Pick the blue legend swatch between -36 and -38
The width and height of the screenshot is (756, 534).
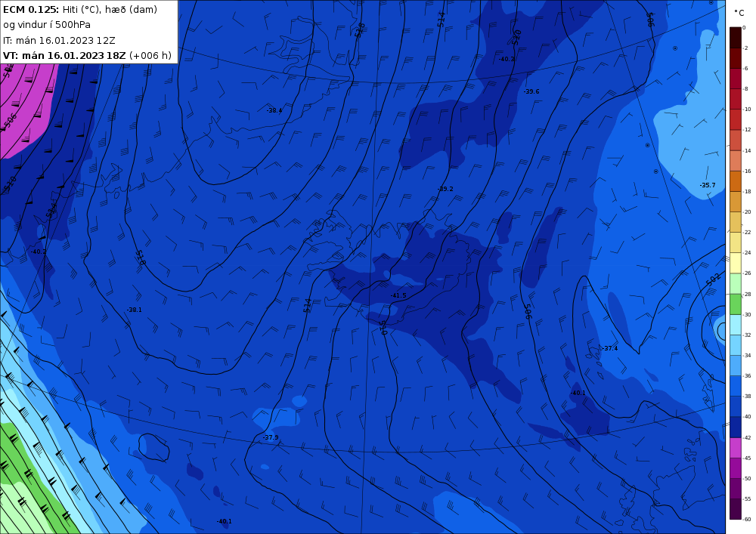(x=736, y=386)
